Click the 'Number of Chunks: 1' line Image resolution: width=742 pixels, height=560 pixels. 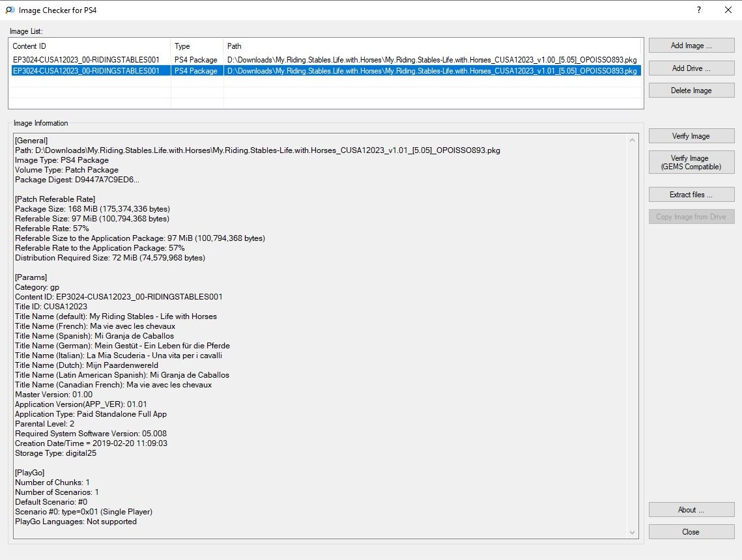tap(52, 483)
